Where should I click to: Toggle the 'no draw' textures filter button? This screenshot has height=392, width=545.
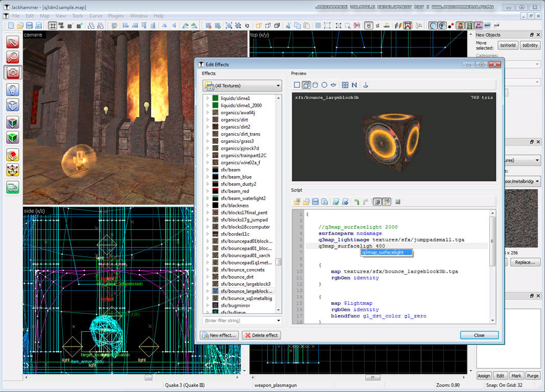coord(479,26)
